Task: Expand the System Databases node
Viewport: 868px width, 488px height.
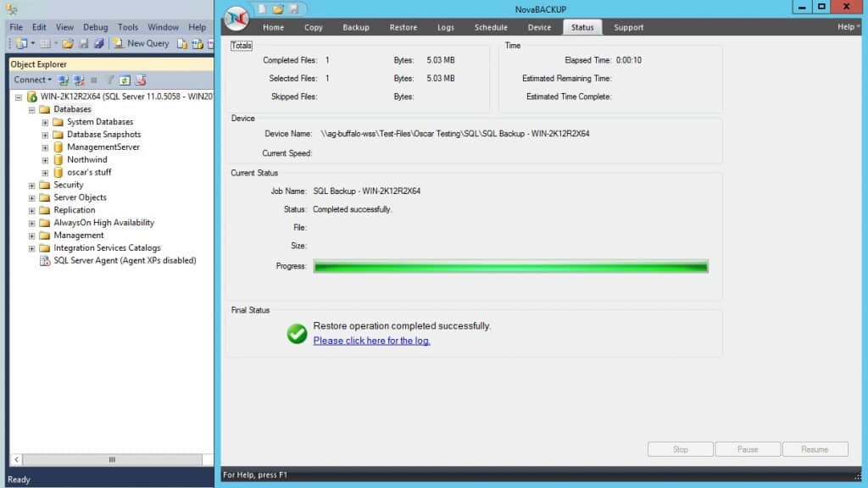Action: point(45,122)
